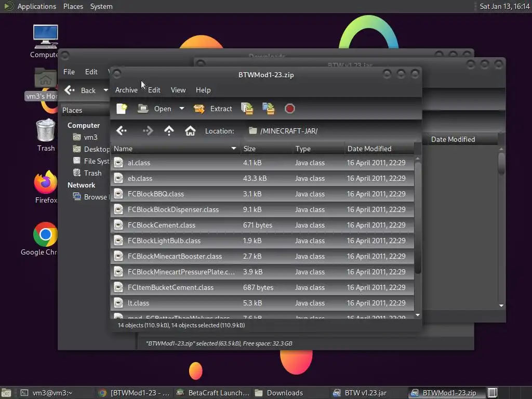Select FCItemBucketCement.class file
The width and height of the screenshot is (532, 399).
pos(262,288)
